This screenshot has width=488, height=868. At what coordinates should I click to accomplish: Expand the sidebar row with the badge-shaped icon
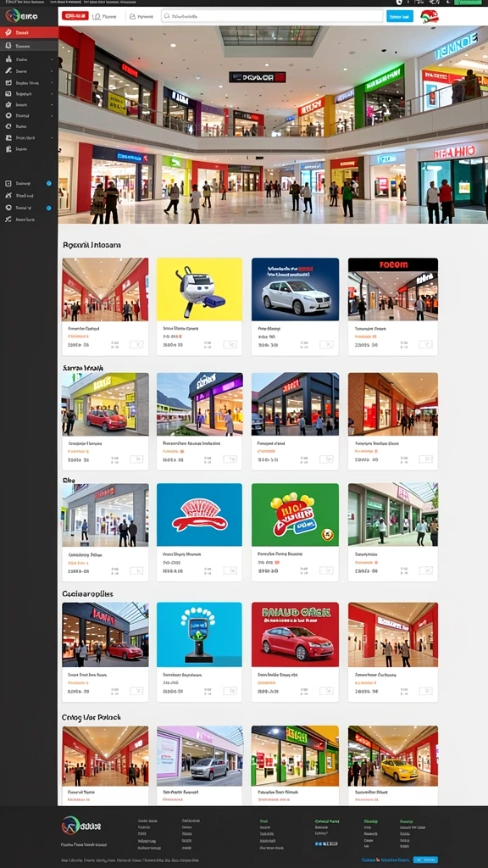[52, 104]
